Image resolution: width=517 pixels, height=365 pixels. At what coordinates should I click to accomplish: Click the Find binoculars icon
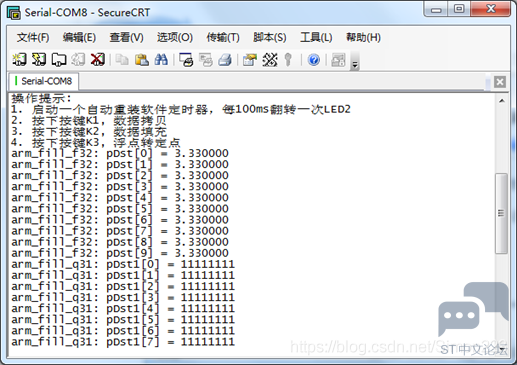click(x=161, y=60)
